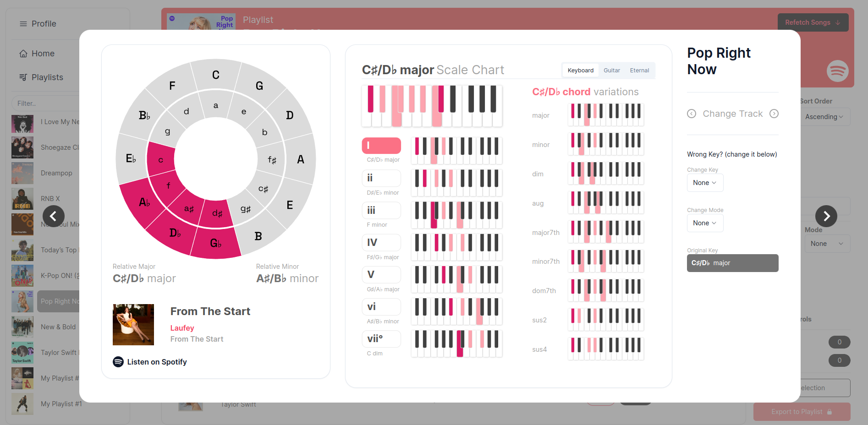Click the Laufey artist link
Screen dimensions: 868x425
tap(182, 328)
